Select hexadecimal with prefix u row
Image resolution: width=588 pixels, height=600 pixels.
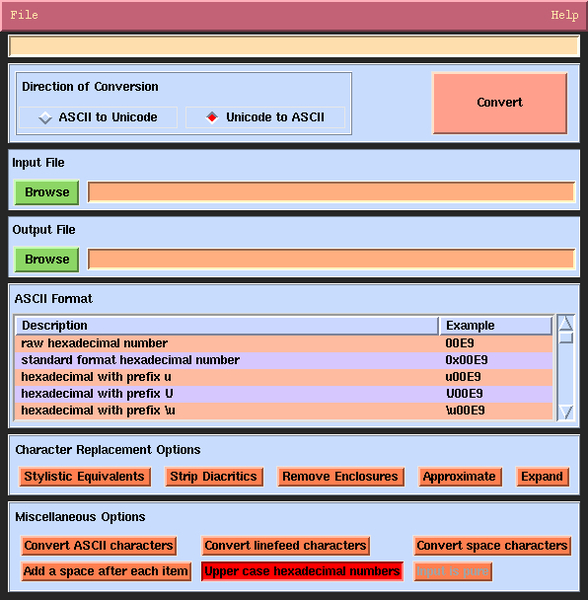284,377
